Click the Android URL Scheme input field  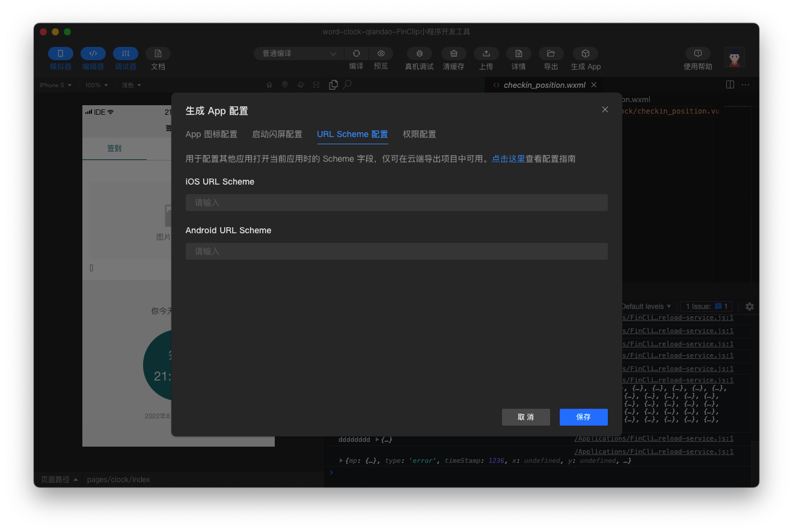coord(396,251)
